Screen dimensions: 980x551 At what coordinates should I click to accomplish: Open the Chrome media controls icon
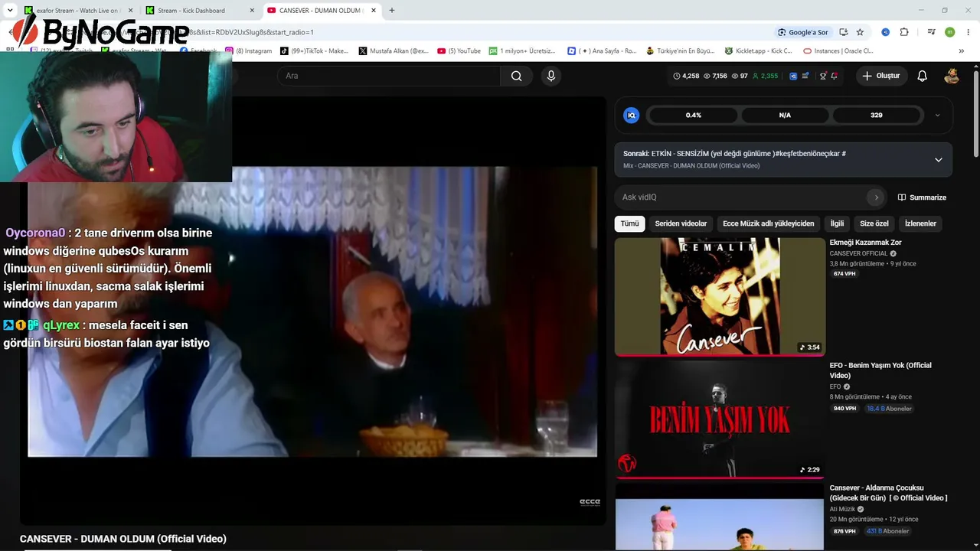[931, 32]
